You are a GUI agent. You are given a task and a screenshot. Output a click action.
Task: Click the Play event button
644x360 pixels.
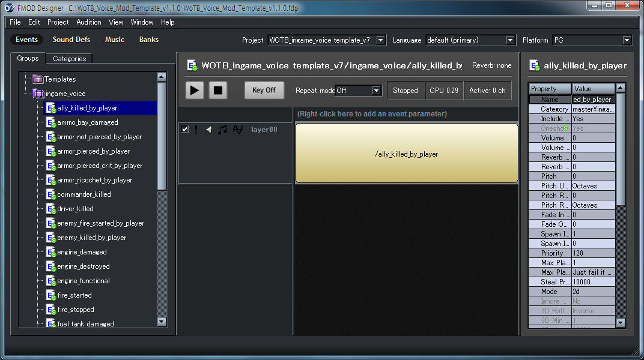(x=194, y=90)
